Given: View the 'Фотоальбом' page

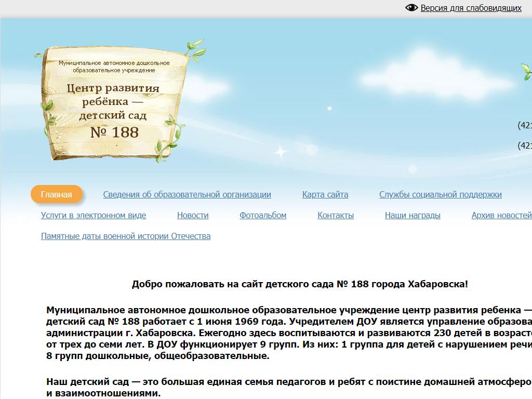Looking at the screenshot, I should pyautogui.click(x=263, y=216).
